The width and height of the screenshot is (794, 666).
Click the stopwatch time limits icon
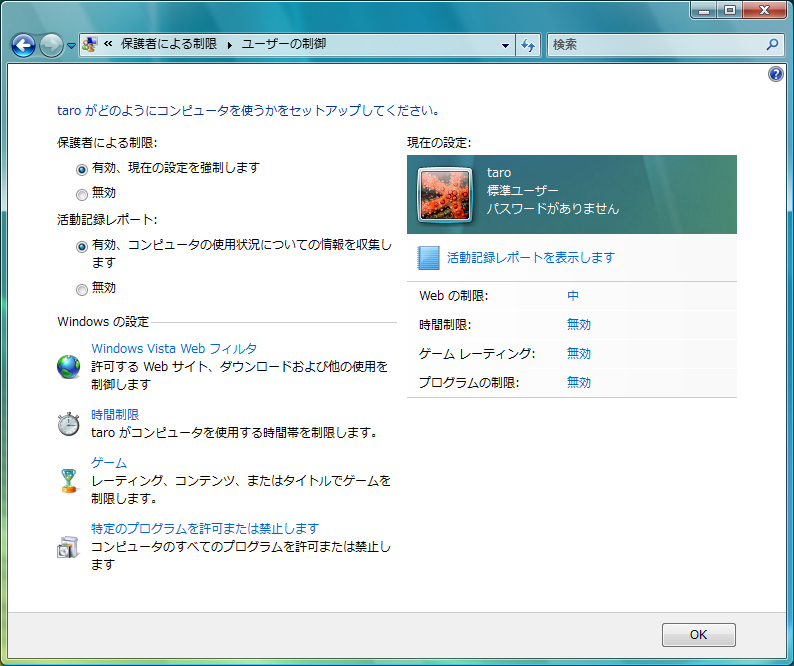(x=68, y=423)
